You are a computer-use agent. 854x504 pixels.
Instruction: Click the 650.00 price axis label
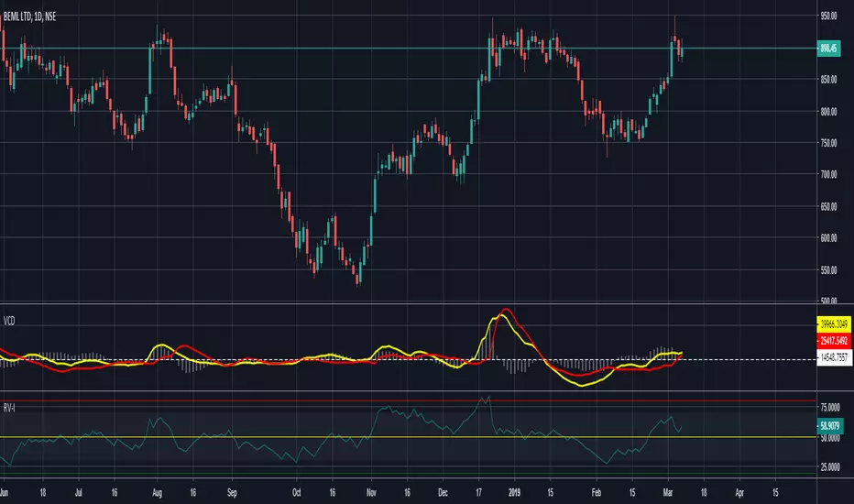[828, 206]
